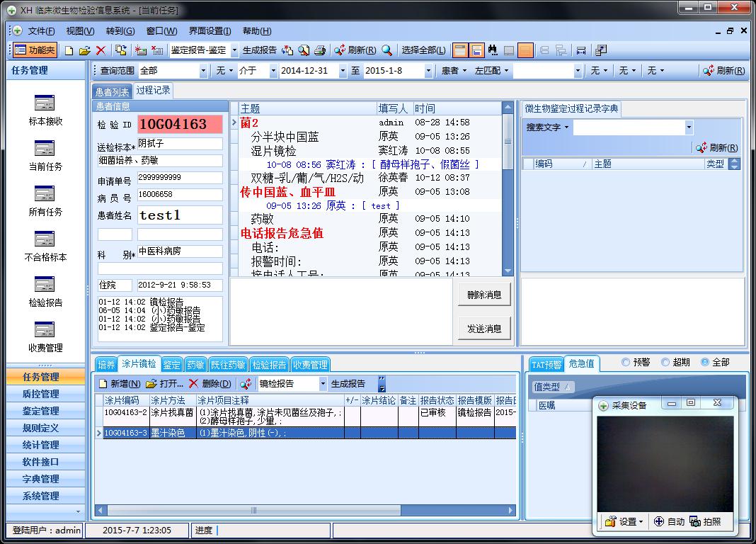Click the red X delete icon in main toolbar

coord(101,50)
